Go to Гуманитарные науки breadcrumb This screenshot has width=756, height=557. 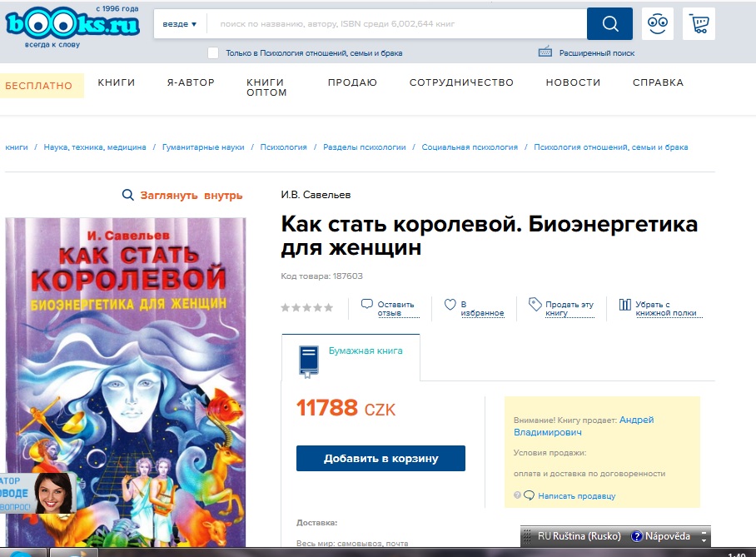(203, 147)
